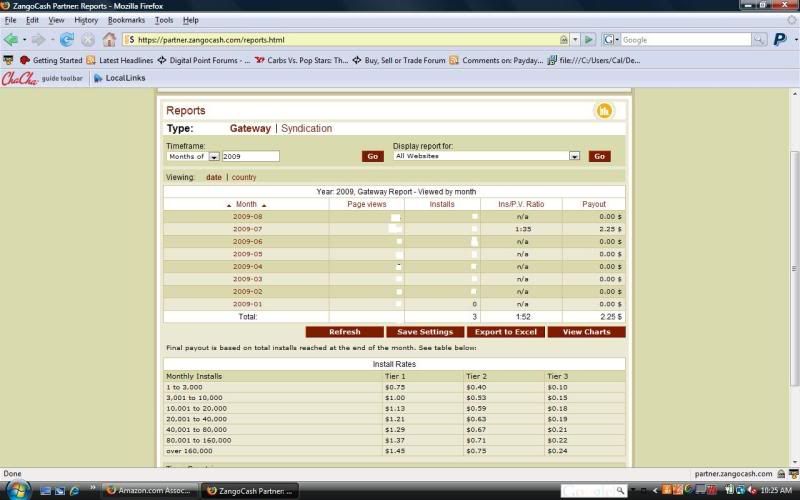The height and width of the screenshot is (500, 800).
Task: Click the View Charts button
Action: [x=586, y=332]
